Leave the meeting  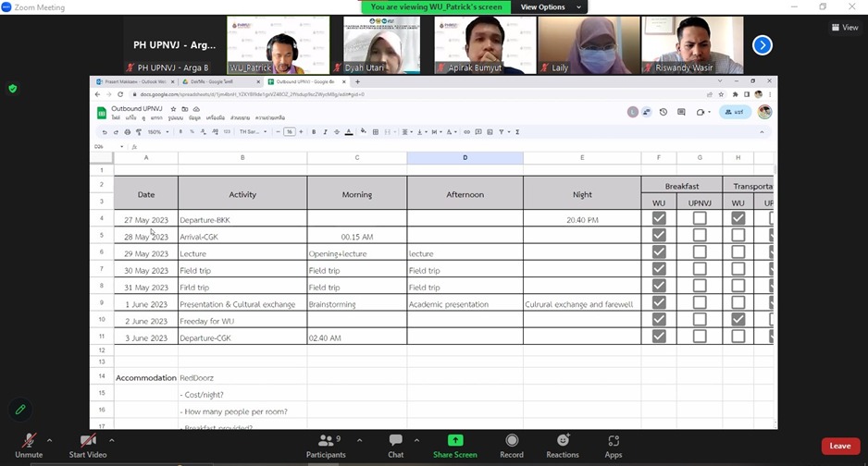(839, 446)
